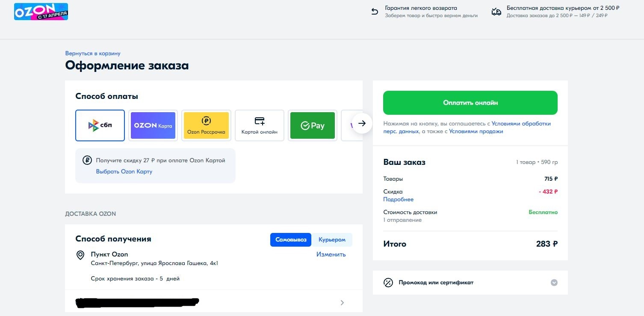644x316 pixels.
Task: Click the total amount 283 ₽
Action: coord(547,244)
